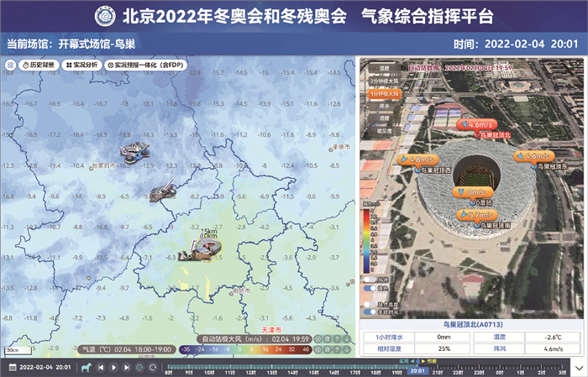Screen dimensions: 588x377
Task: Click the 历史背景 button
Action: 39,65
